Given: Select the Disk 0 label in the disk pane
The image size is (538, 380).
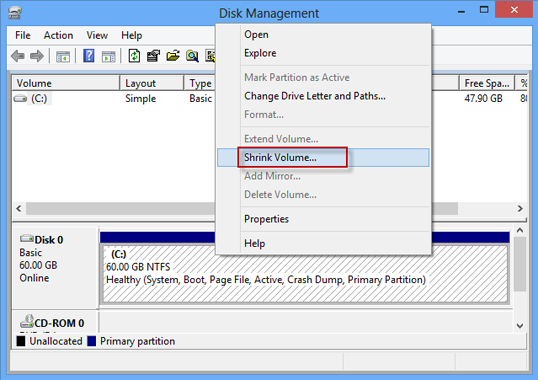Looking at the screenshot, I should click(49, 240).
